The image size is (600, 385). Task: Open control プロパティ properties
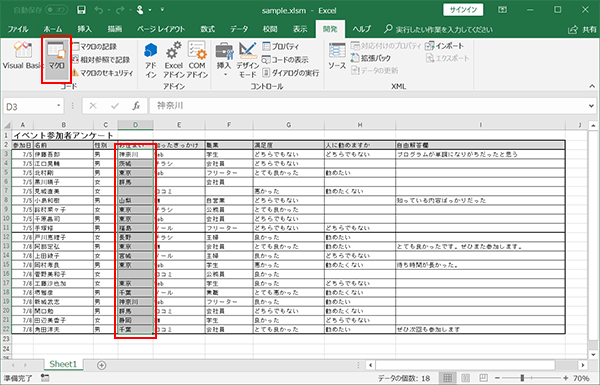(280, 47)
